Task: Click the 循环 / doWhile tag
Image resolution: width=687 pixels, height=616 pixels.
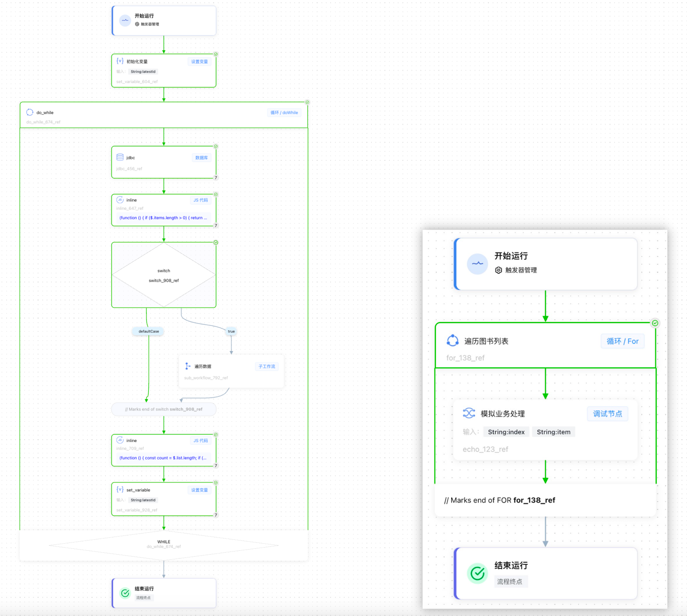Action: tap(284, 113)
